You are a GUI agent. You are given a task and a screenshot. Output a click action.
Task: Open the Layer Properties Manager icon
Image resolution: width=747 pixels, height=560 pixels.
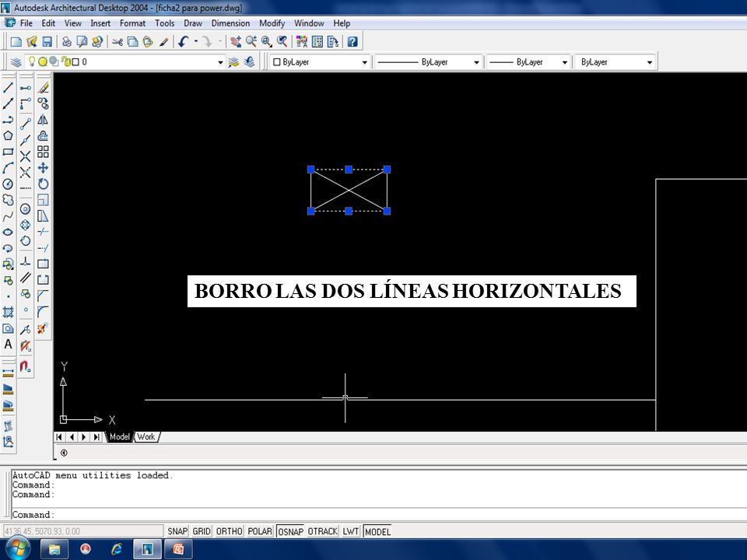16,62
